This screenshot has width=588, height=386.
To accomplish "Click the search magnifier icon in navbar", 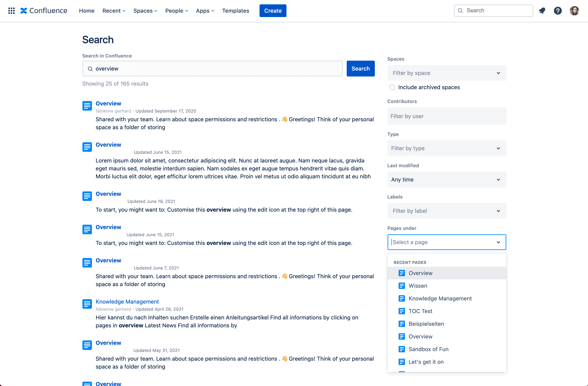I will (x=460, y=10).
